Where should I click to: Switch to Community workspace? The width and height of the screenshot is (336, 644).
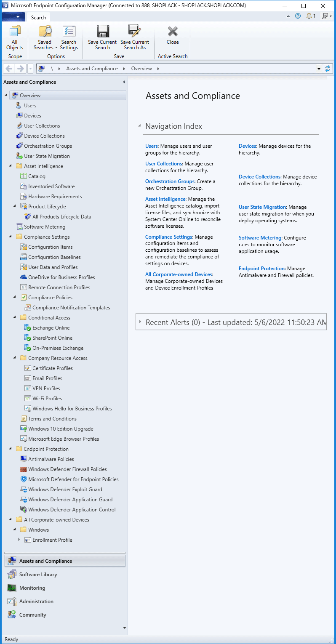65,615
